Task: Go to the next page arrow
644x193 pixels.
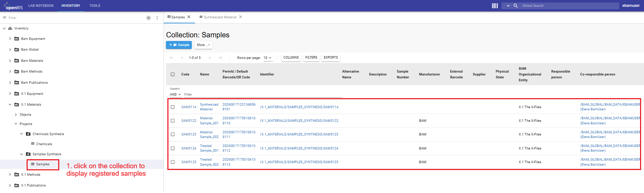Action: point(210,58)
